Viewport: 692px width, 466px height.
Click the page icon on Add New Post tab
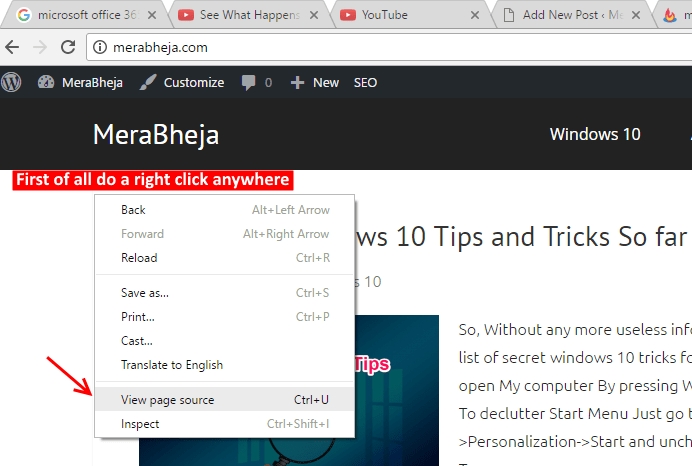pos(509,15)
